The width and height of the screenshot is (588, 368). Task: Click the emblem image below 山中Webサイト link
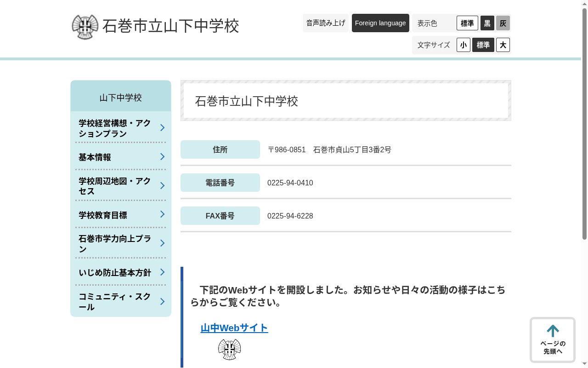point(229,349)
